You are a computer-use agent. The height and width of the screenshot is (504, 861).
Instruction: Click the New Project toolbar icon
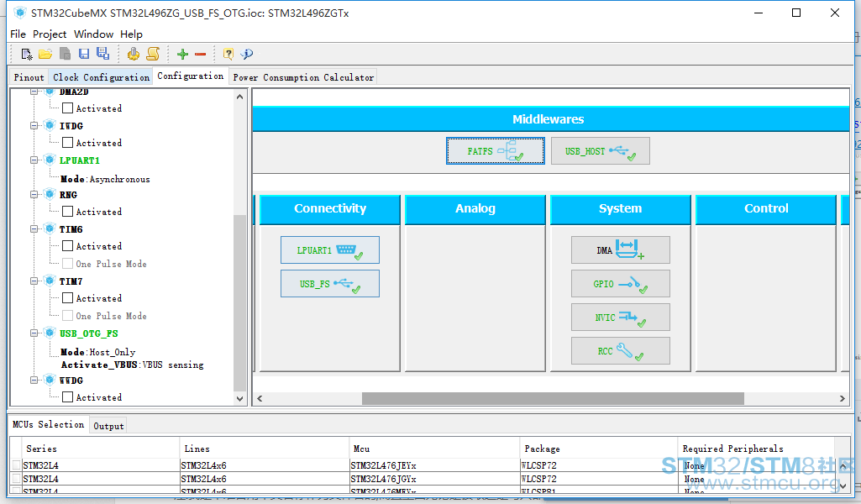coord(26,54)
